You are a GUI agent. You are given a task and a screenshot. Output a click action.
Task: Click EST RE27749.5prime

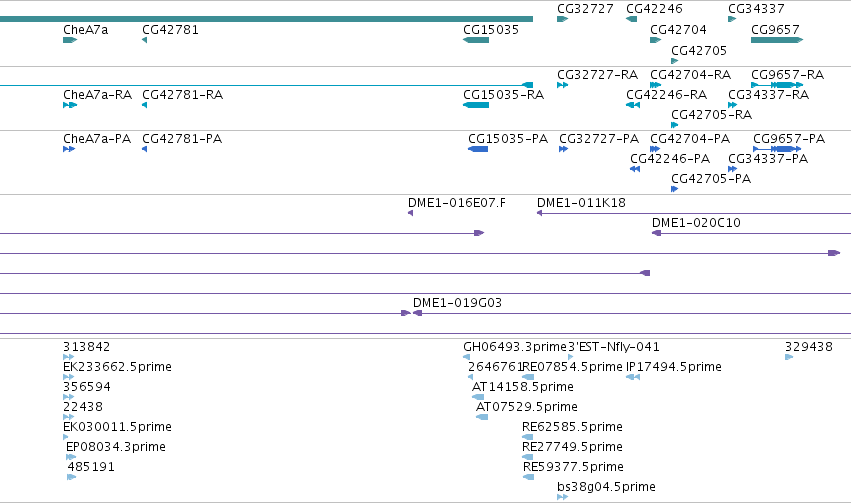click(572, 447)
